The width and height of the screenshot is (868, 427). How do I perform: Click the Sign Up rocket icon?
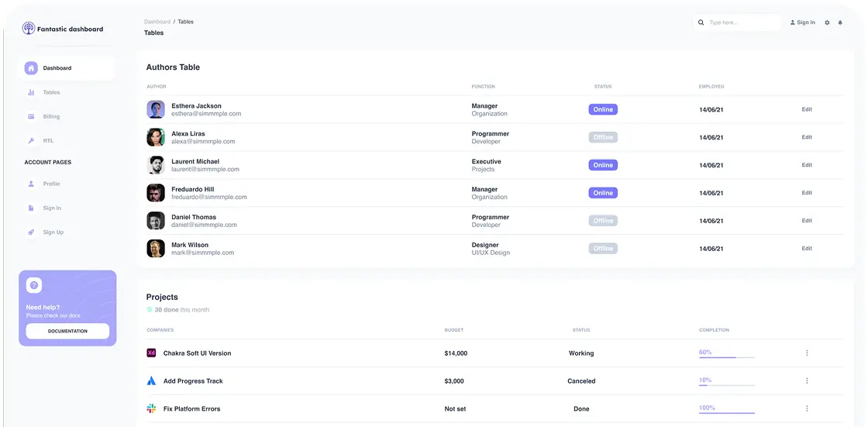pos(31,232)
